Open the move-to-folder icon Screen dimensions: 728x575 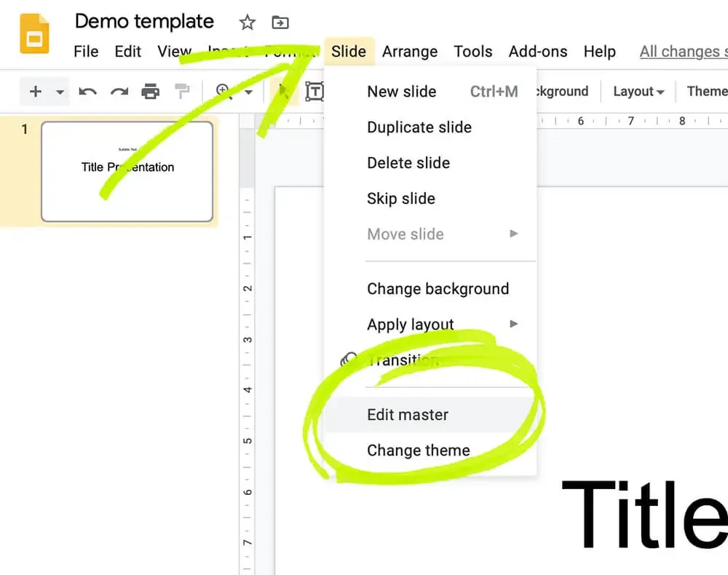click(280, 23)
